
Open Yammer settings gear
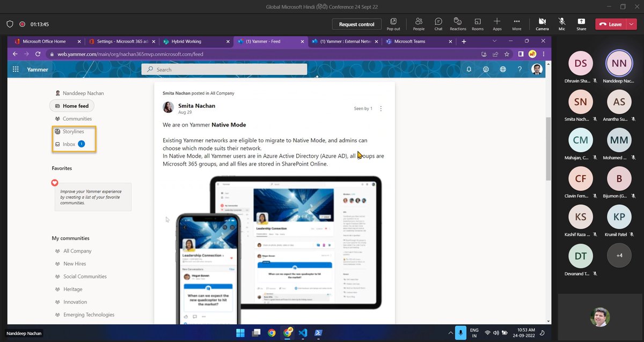point(486,69)
